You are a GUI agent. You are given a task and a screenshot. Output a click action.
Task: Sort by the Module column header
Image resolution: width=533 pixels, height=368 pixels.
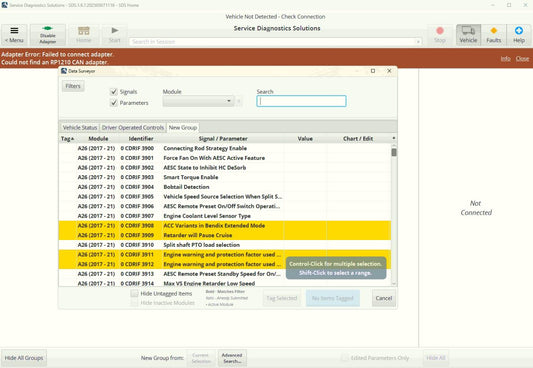98,139
